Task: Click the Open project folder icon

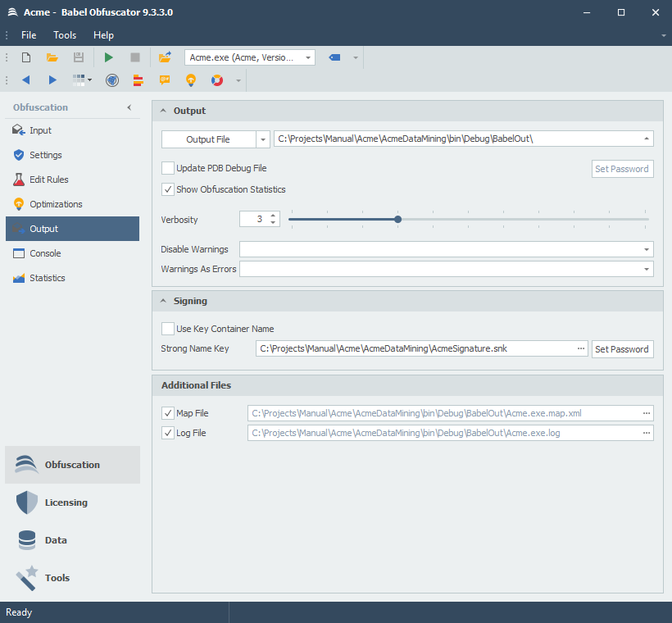Action: point(52,57)
